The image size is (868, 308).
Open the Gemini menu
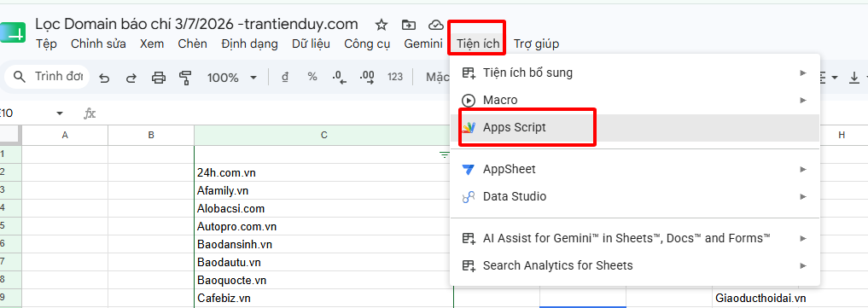[423, 44]
